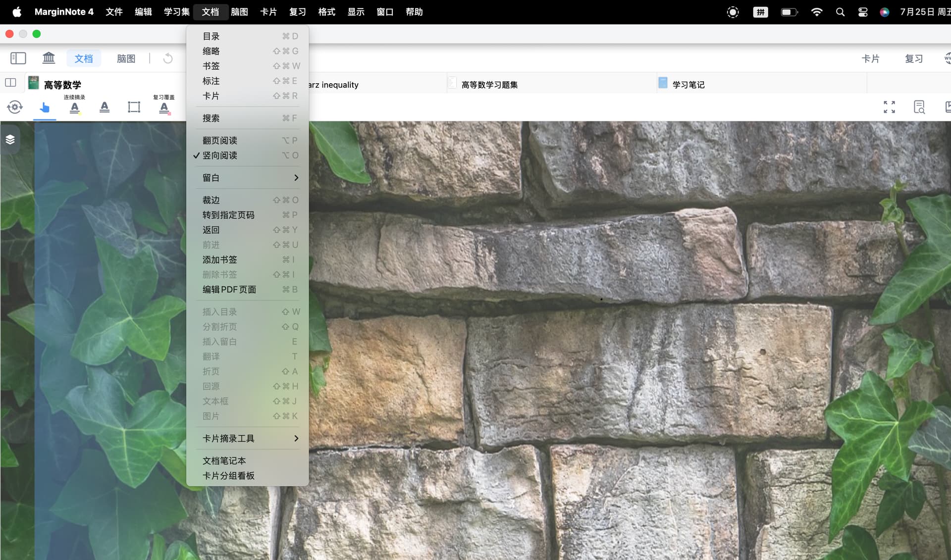The height and width of the screenshot is (560, 951).
Task: Choose 转到指定页码 menu item
Action: 247,215
